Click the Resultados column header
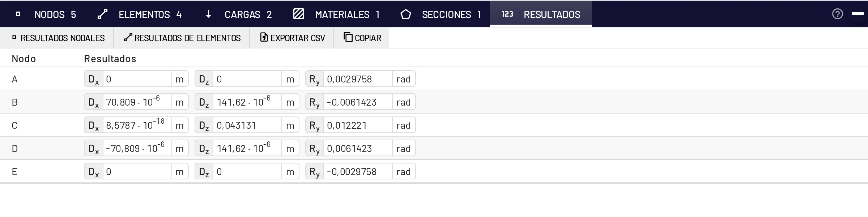The image size is (868, 217). tap(110, 59)
